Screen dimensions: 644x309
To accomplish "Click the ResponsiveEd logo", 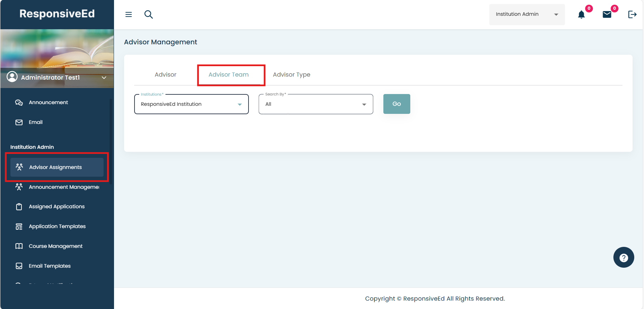I will [x=57, y=14].
